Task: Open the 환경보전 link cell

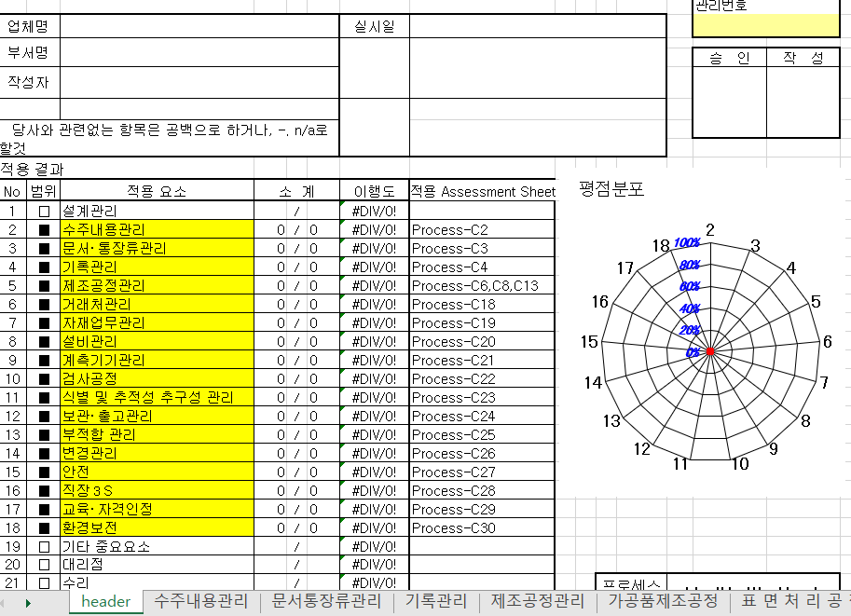Action: [x=157, y=527]
